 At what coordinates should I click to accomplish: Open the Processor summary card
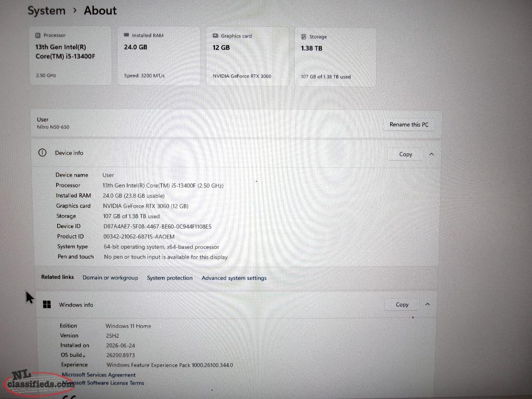(70, 56)
